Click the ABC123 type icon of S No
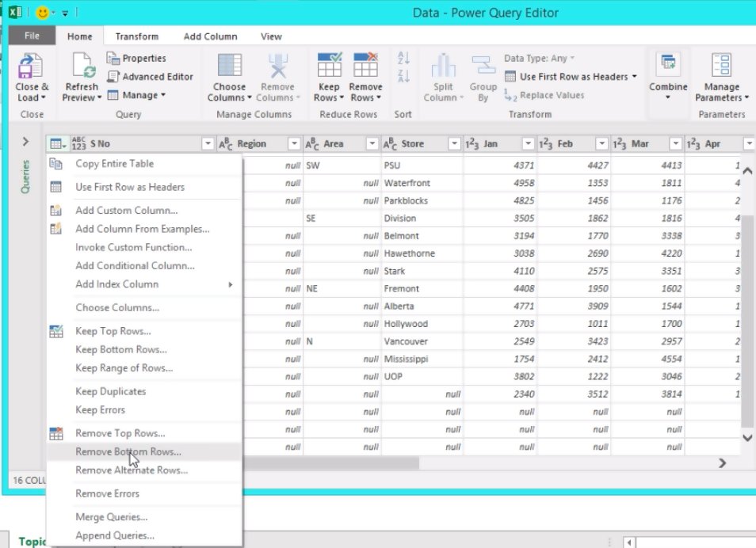 point(78,143)
